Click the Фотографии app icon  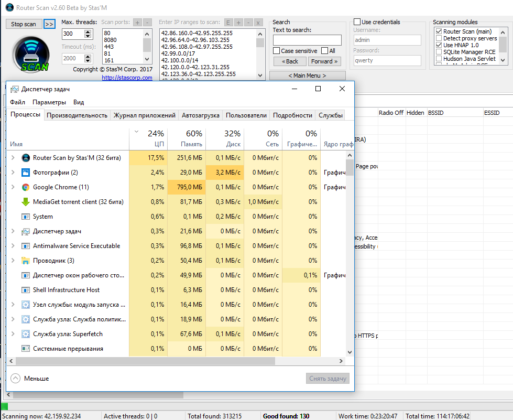pyautogui.click(x=26, y=173)
